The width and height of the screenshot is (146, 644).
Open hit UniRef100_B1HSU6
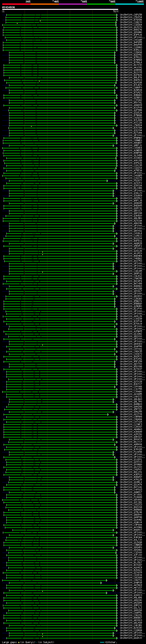(x=131, y=82)
